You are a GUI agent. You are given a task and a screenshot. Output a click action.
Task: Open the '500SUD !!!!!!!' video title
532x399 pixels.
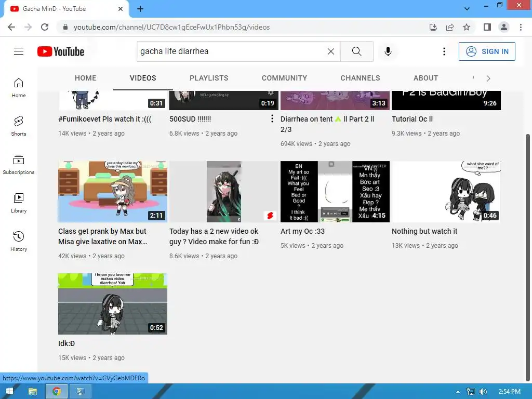[x=190, y=119]
